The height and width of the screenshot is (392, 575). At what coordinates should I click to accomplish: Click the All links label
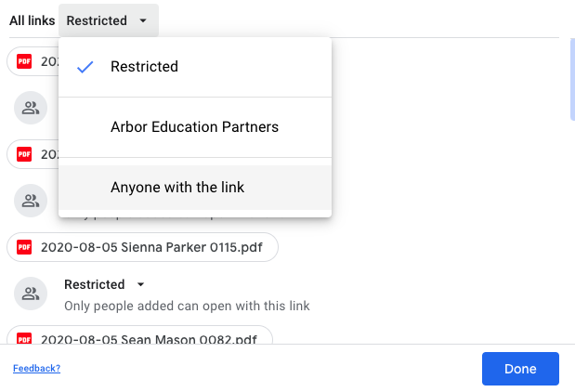coord(33,20)
